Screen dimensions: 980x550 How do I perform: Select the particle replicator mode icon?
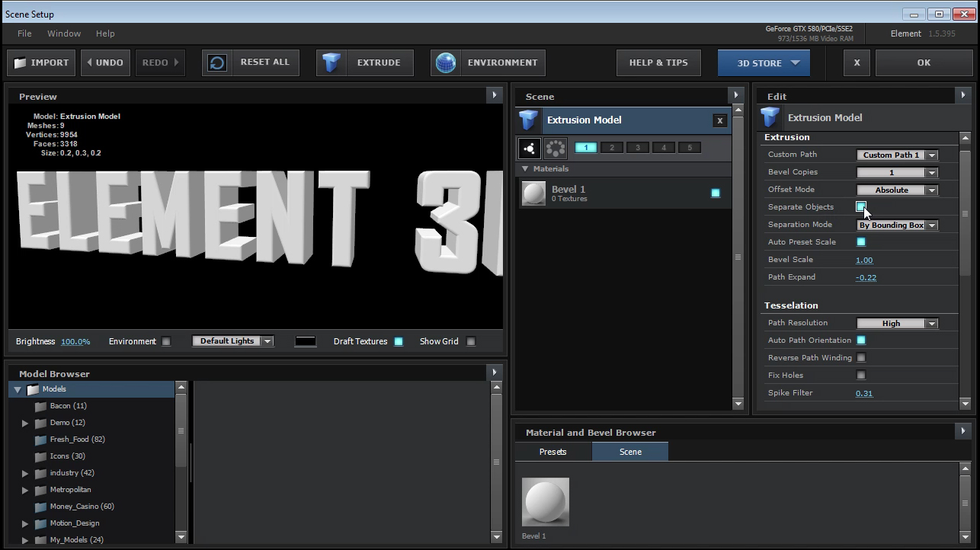[x=529, y=148]
